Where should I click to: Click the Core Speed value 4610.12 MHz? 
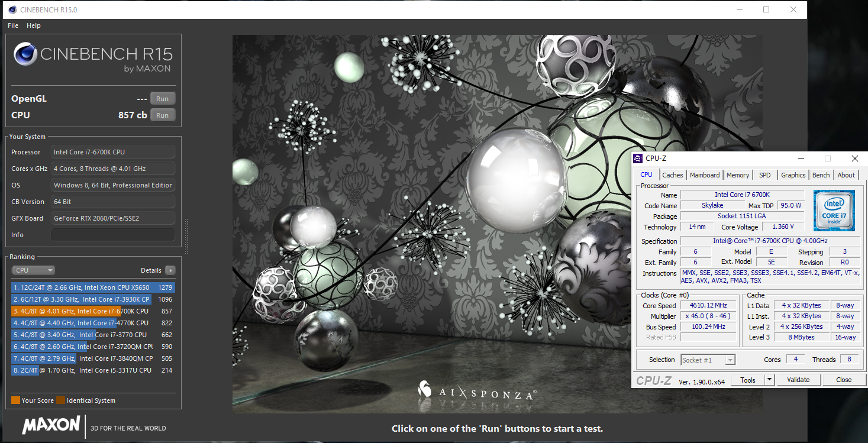[708, 305]
